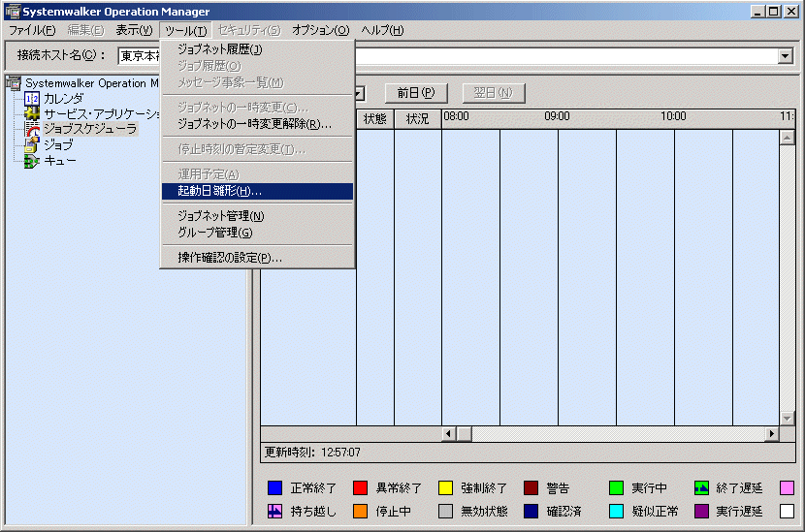This screenshot has height=532, width=805.
Task: Open the 表示(V) menu
Action: [134, 30]
